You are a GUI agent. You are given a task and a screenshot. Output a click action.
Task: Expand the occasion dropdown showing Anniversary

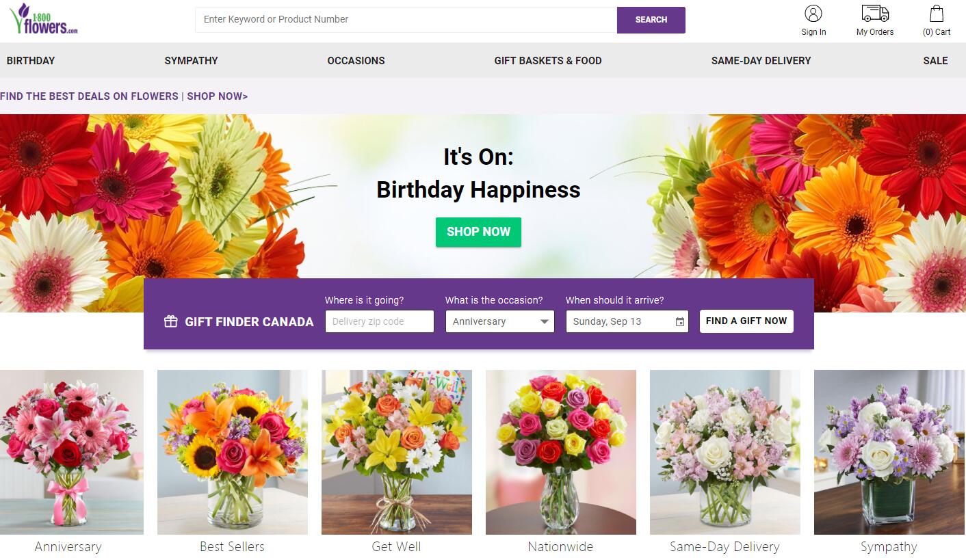500,321
